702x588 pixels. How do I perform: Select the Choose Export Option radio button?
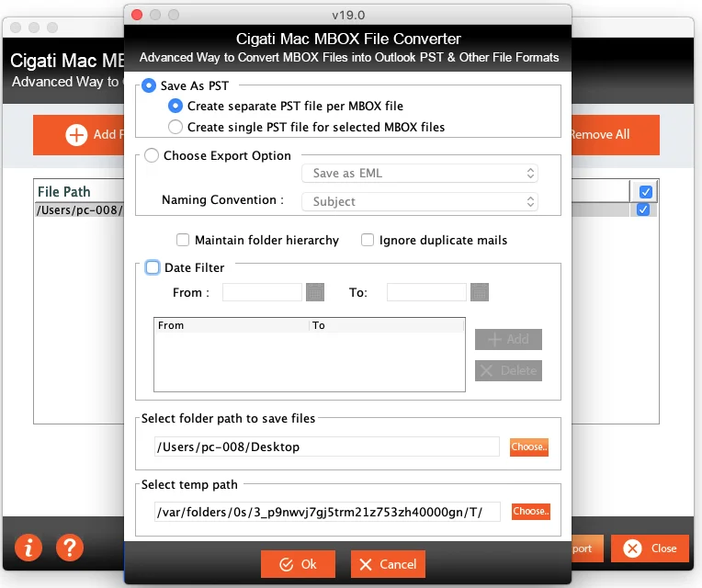click(x=152, y=155)
